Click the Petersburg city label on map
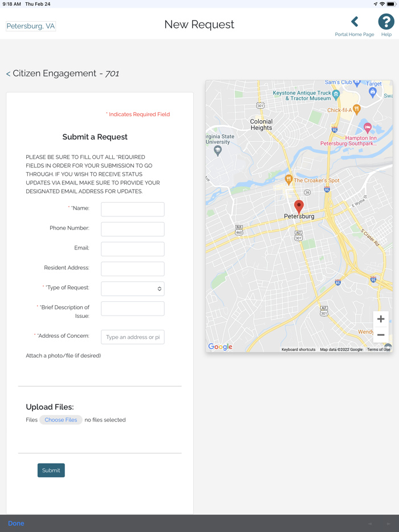The image size is (399, 532). [299, 216]
